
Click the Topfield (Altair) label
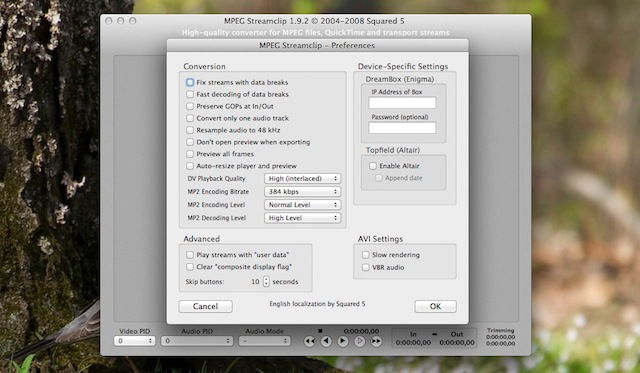click(393, 150)
